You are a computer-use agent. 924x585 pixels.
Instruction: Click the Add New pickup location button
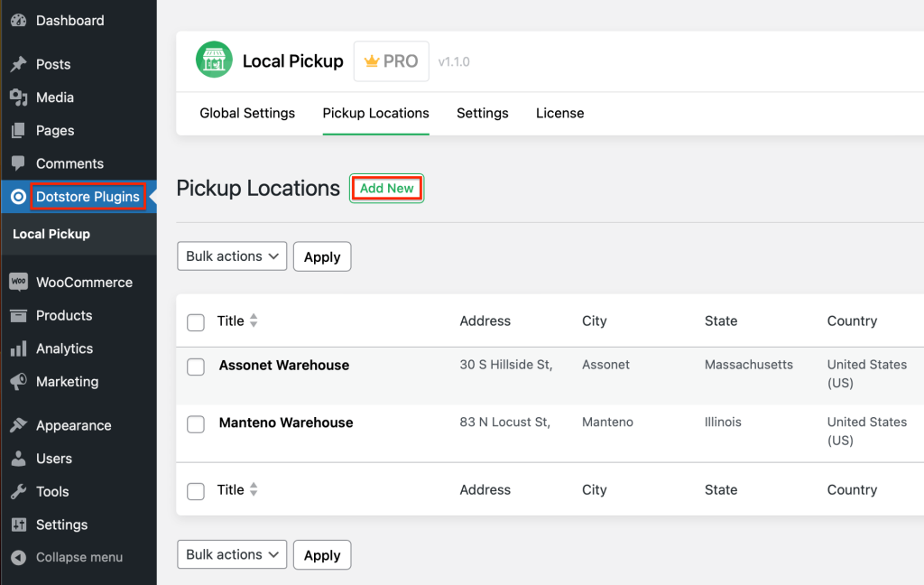[386, 189]
